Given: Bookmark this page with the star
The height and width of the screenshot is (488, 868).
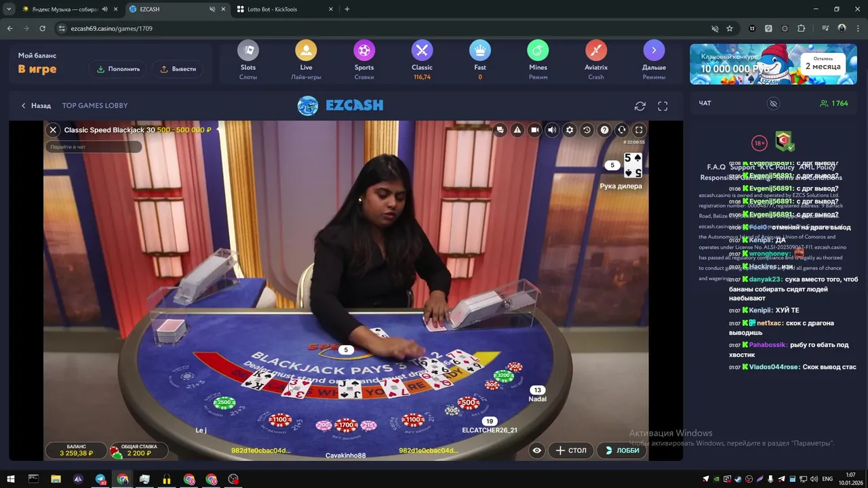Looking at the screenshot, I should (730, 28).
